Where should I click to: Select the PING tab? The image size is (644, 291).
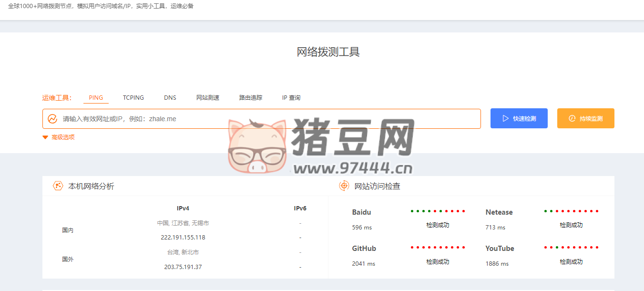point(95,97)
